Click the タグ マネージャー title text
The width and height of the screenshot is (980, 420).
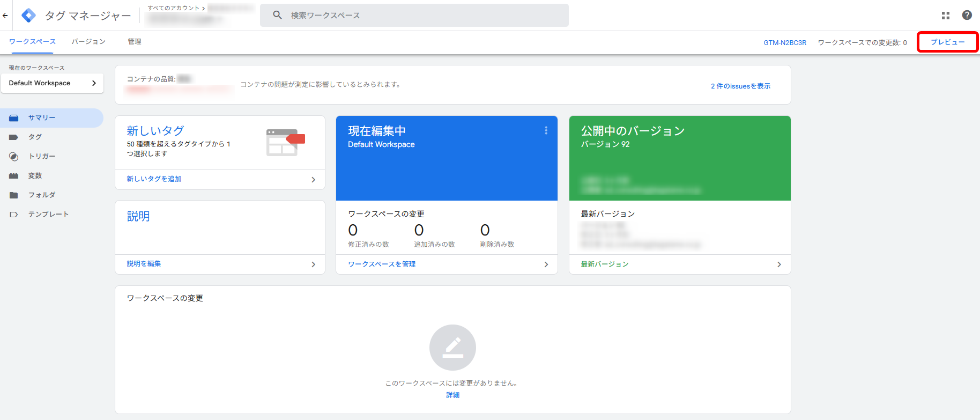(x=88, y=16)
